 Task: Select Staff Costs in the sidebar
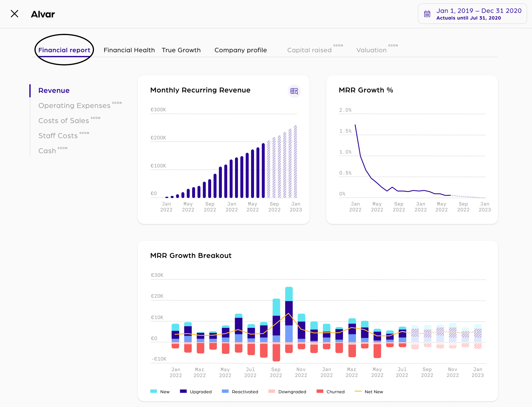(58, 136)
